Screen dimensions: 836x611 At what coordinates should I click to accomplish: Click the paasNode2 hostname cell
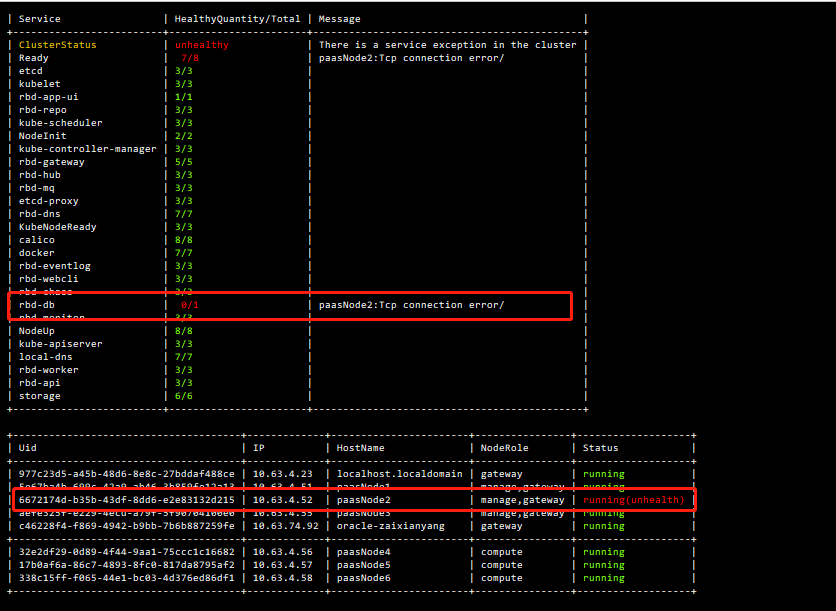click(x=363, y=500)
